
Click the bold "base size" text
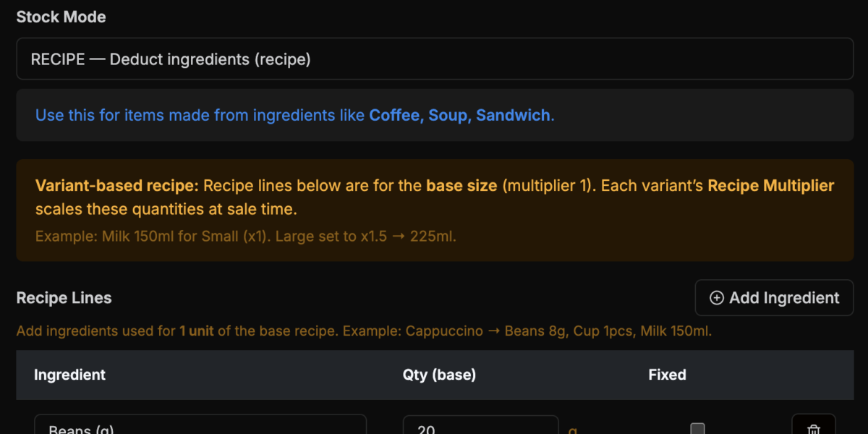tap(461, 186)
